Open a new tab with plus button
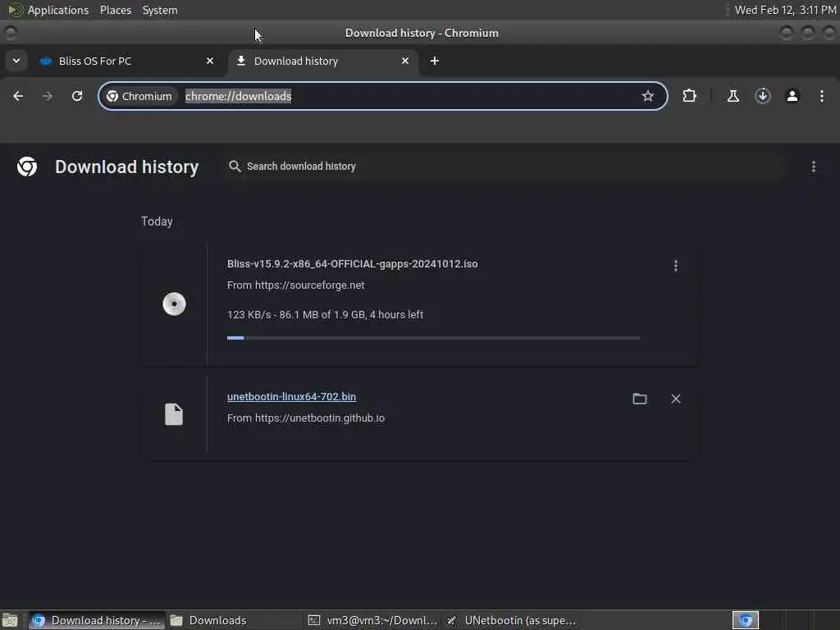Viewport: 840px width, 630px height. pyautogui.click(x=435, y=61)
